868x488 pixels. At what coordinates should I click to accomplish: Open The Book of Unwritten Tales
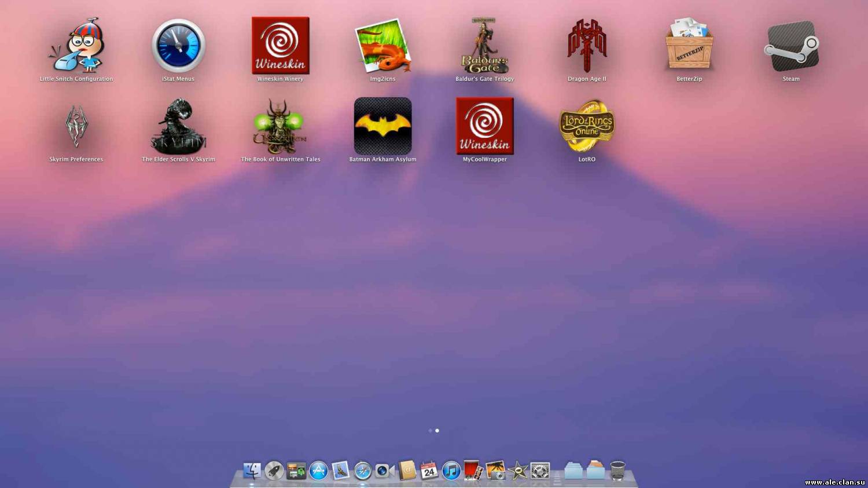coord(281,126)
